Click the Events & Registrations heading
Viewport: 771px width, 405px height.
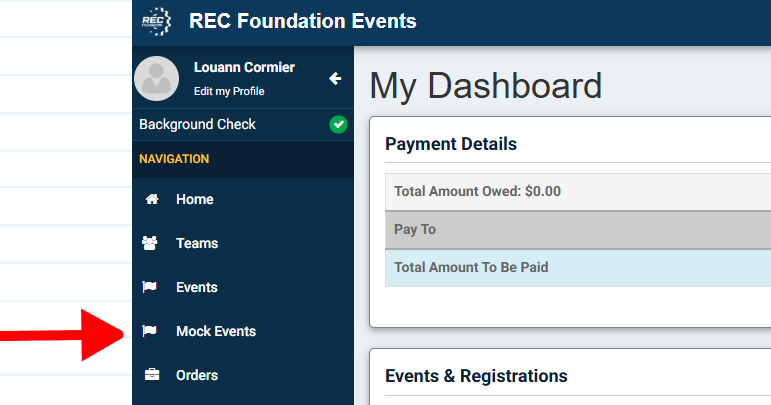pos(476,376)
